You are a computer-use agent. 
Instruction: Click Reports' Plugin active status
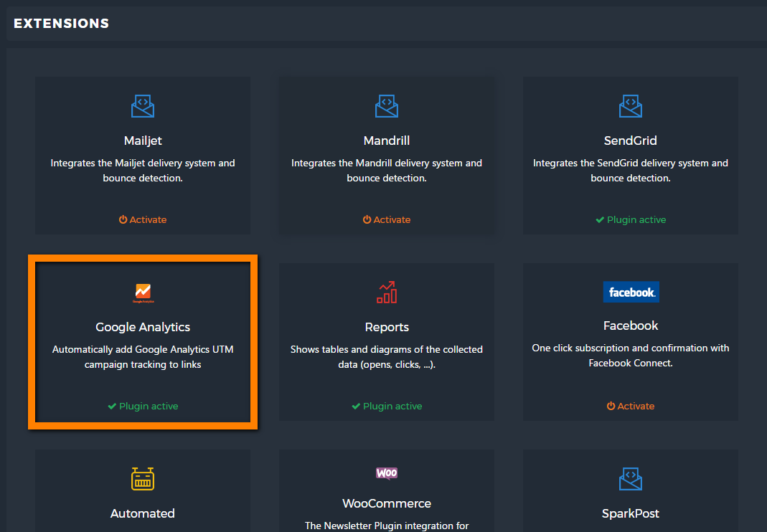pyautogui.click(x=387, y=406)
